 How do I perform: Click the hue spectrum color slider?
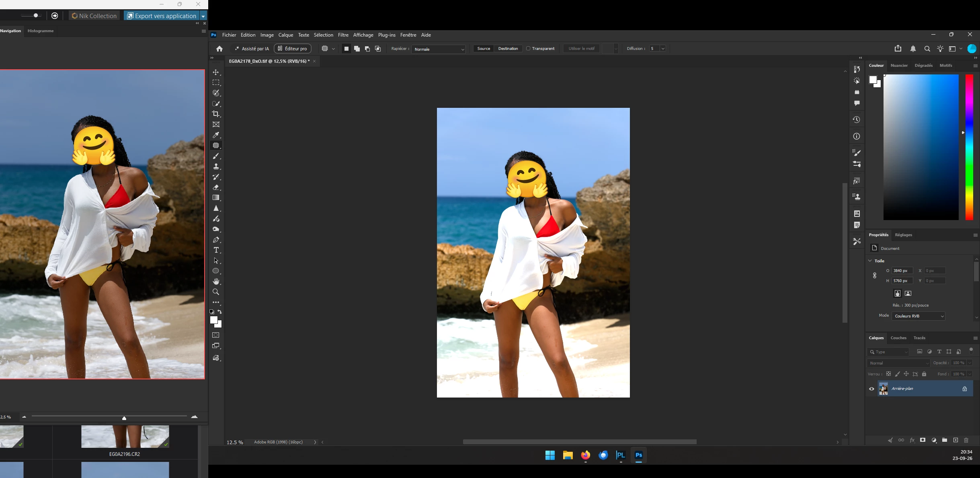coord(969,147)
